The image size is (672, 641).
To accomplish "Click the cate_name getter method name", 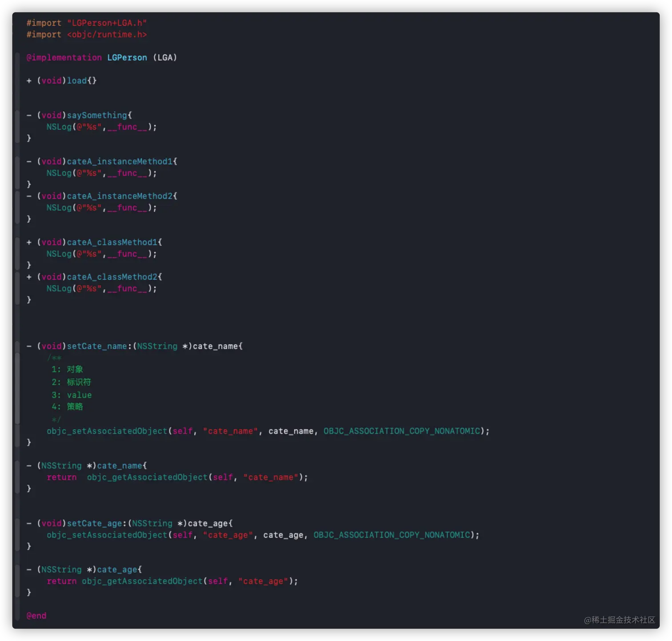I will point(120,466).
